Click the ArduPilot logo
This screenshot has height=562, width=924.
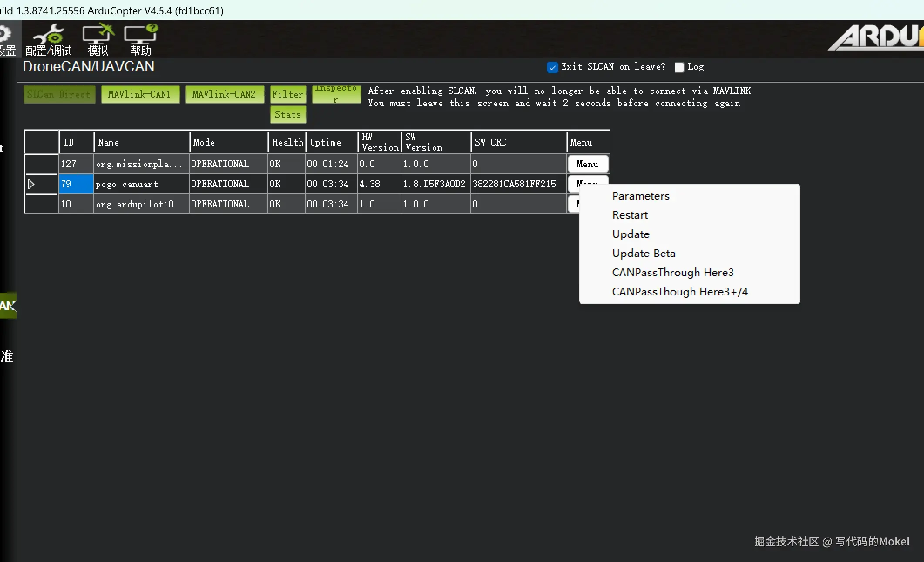[876, 37]
